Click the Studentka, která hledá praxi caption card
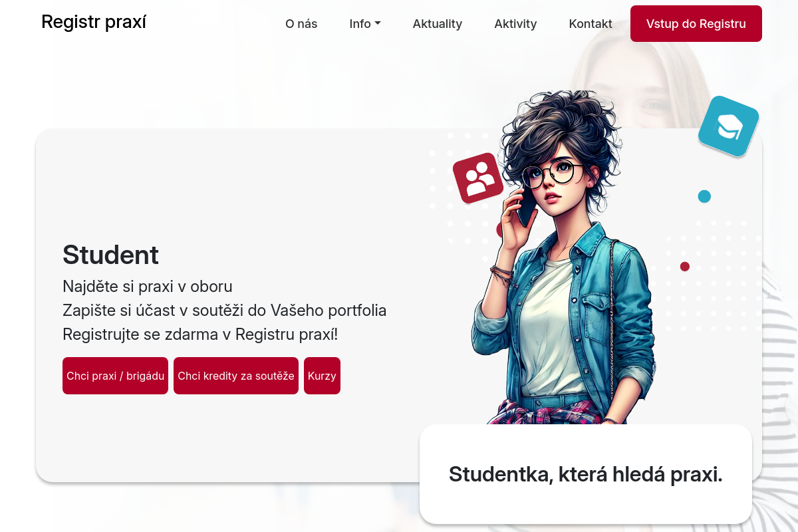 tap(586, 474)
